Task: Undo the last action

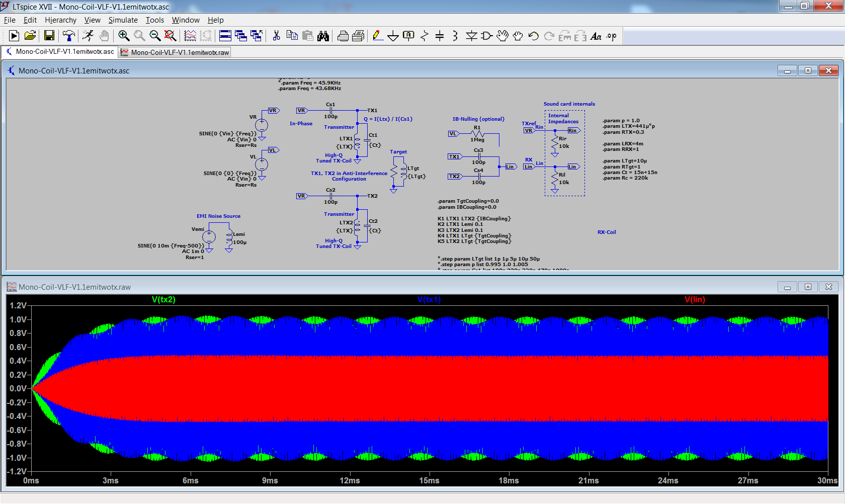Action: (x=533, y=36)
